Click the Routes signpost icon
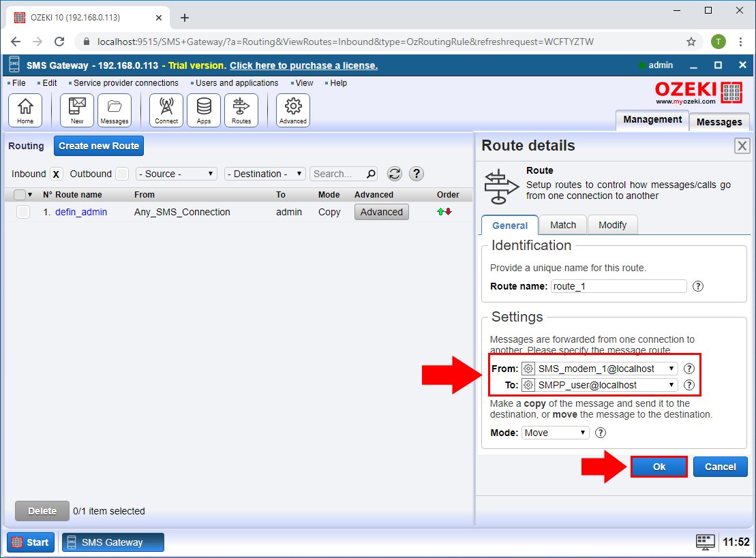 tap(241, 110)
